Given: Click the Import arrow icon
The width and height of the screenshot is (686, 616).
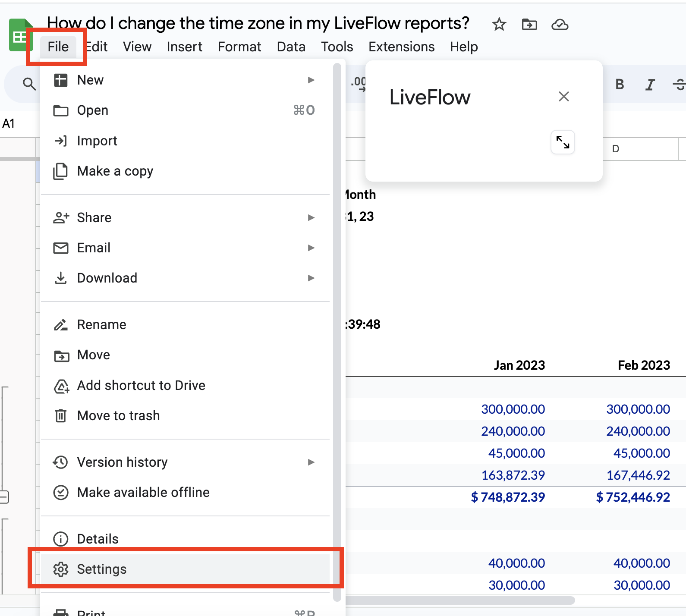Looking at the screenshot, I should (61, 141).
